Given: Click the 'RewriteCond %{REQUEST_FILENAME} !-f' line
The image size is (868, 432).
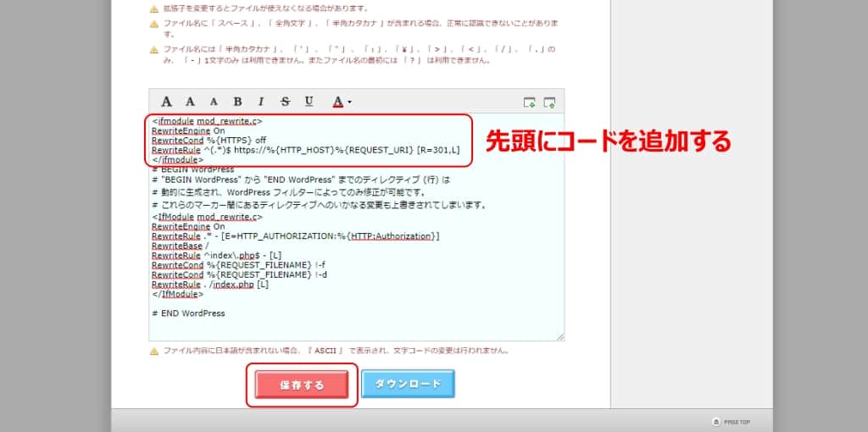Looking at the screenshot, I should click(x=238, y=265).
